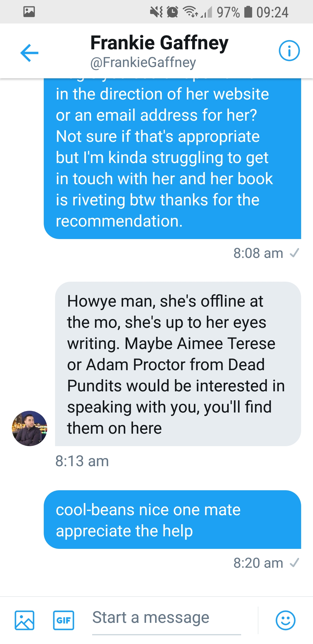Tap the Wi-Fi signal status icon
This screenshot has width=313, height=644.
tap(190, 12)
